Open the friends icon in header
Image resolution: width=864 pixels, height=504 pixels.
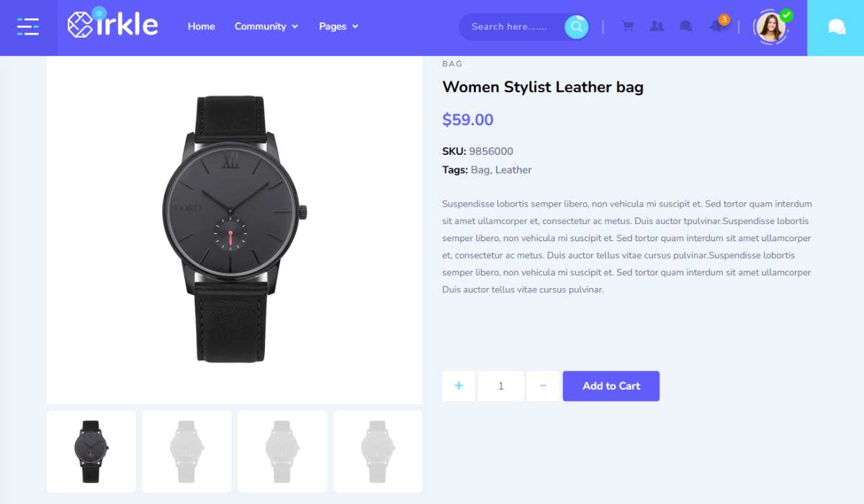[657, 27]
